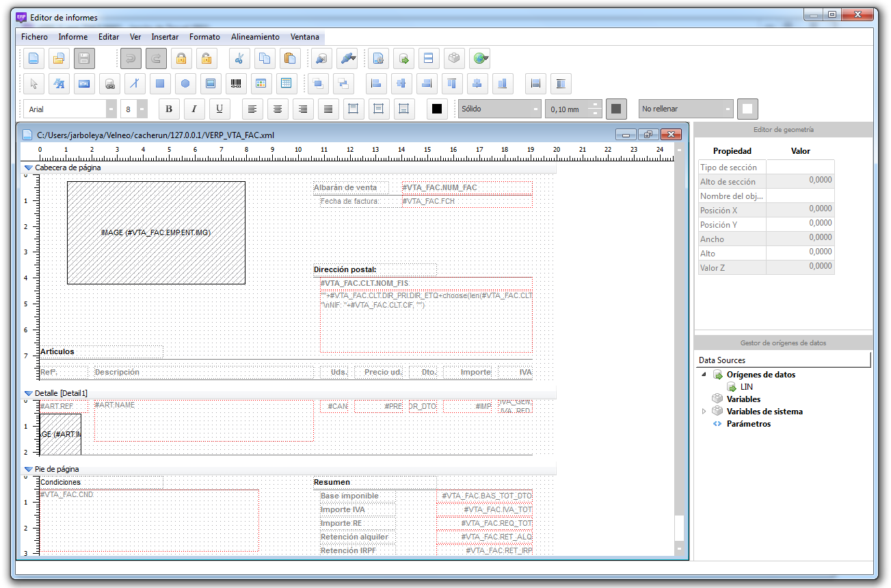Set text alignment to center
891x588 pixels.
pos(278,109)
